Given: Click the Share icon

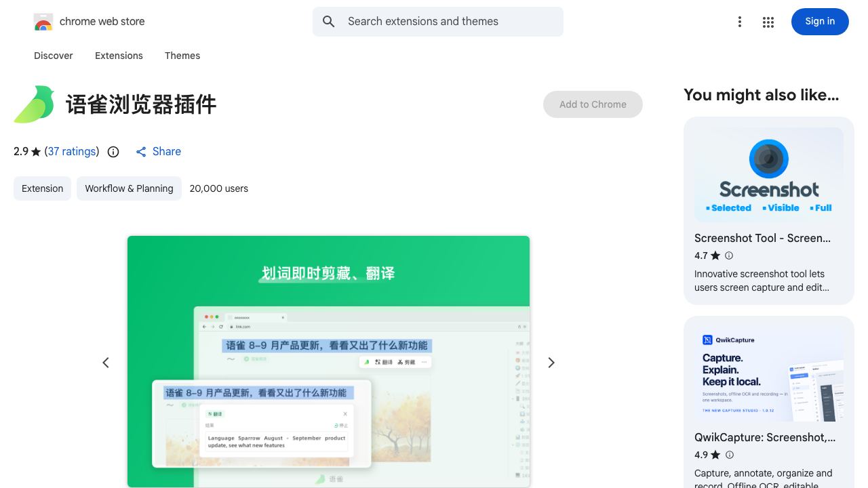Looking at the screenshot, I should [141, 152].
